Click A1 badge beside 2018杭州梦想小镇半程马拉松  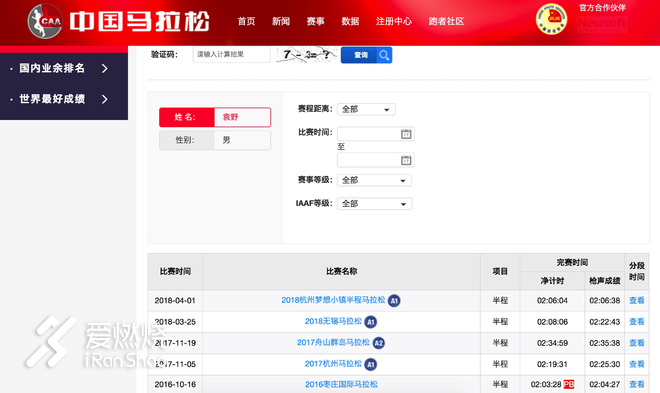tap(394, 301)
